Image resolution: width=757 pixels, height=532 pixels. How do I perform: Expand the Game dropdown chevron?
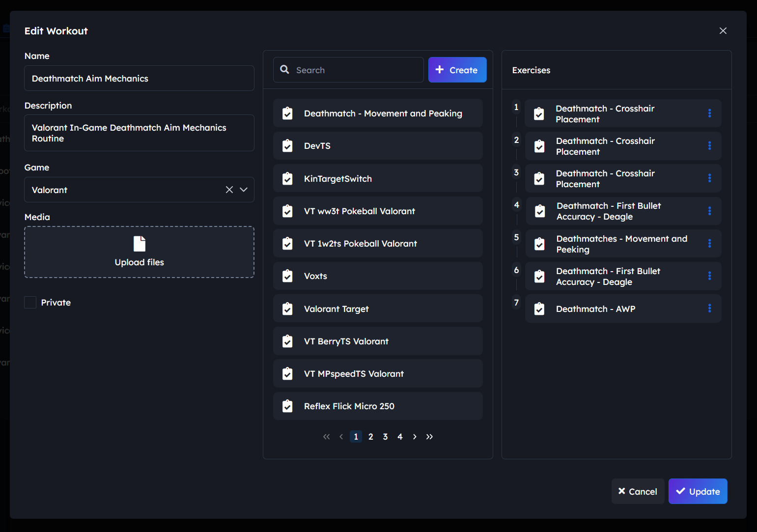point(244,190)
